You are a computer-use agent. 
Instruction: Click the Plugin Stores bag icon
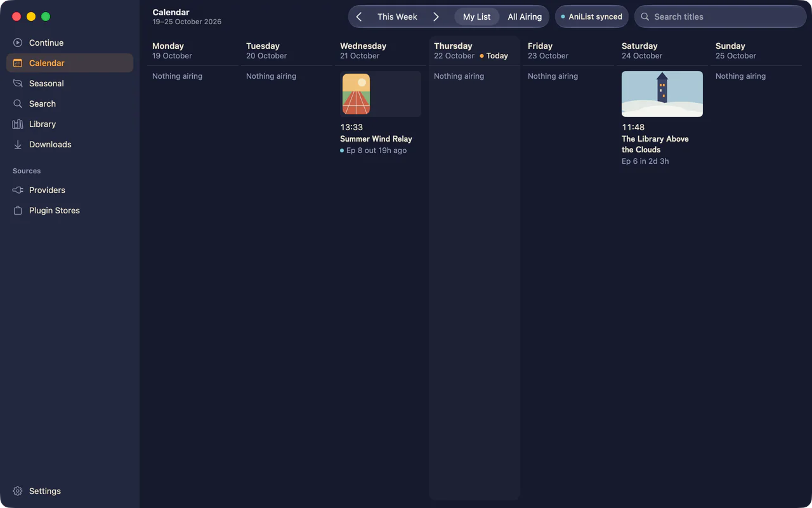tap(18, 210)
